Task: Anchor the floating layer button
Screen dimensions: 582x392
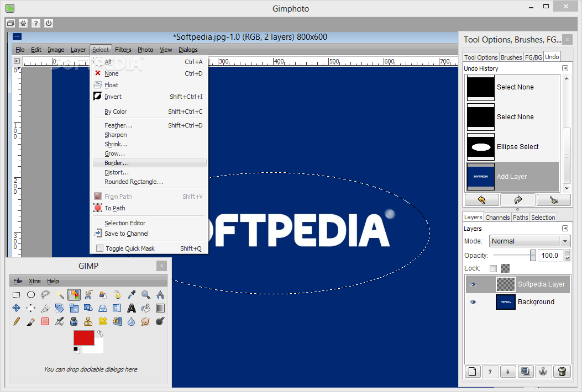Action: [543, 372]
